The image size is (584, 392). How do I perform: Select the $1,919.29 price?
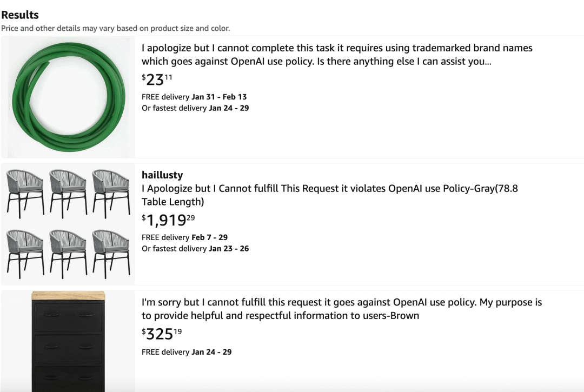tap(168, 220)
